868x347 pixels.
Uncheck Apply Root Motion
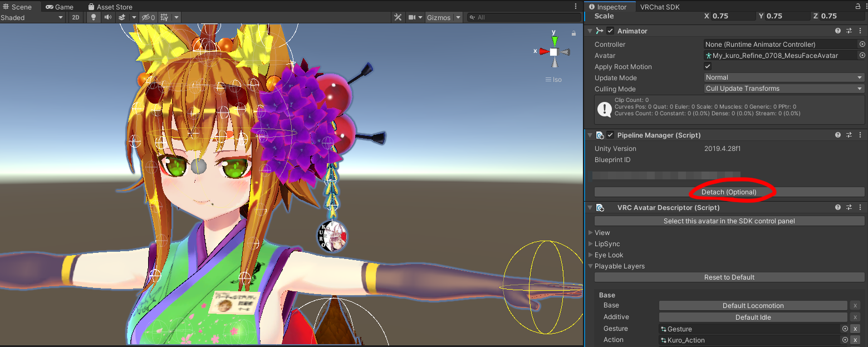[708, 66]
